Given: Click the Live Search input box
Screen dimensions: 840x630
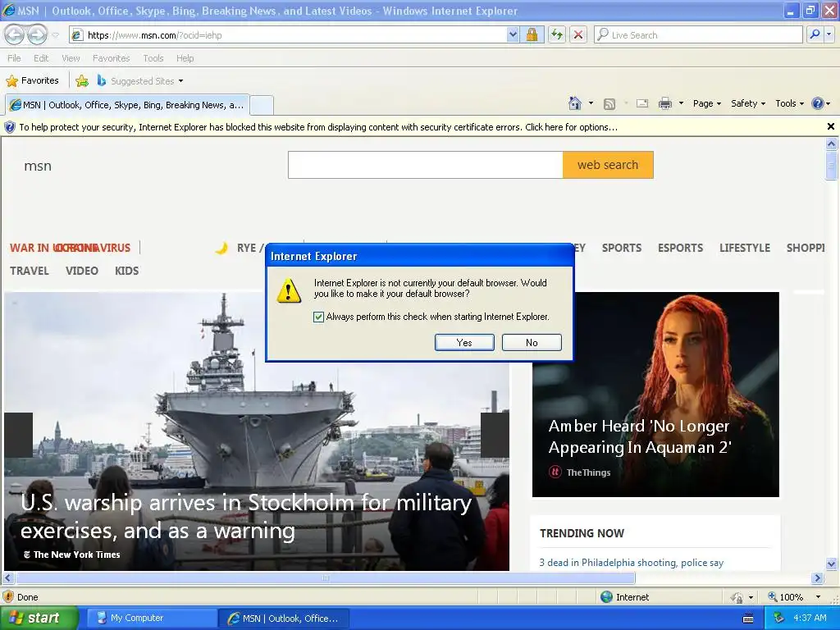Looking at the screenshot, I should click(698, 34).
